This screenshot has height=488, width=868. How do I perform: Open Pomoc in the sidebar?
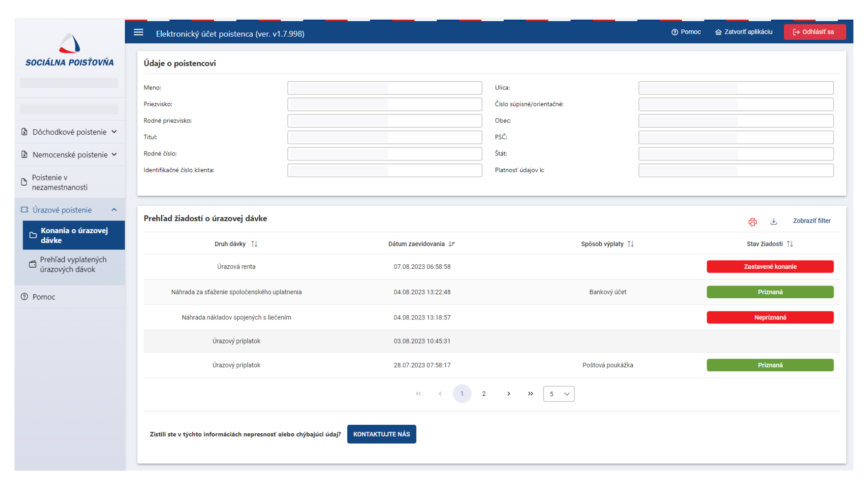click(70, 297)
